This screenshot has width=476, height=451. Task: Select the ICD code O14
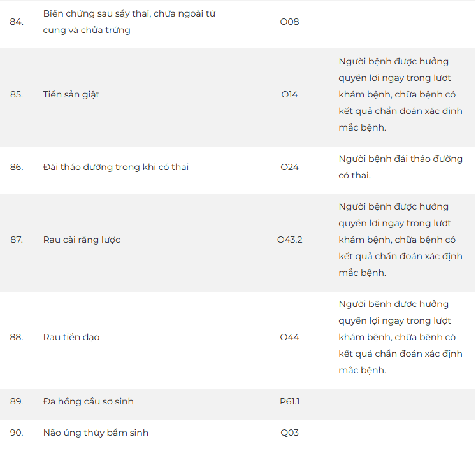click(x=289, y=94)
